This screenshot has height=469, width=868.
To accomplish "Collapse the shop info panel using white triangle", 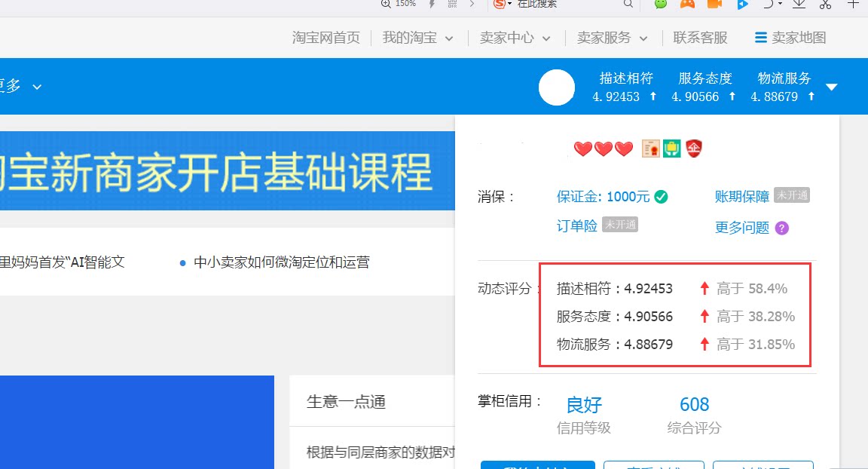I will [x=832, y=87].
